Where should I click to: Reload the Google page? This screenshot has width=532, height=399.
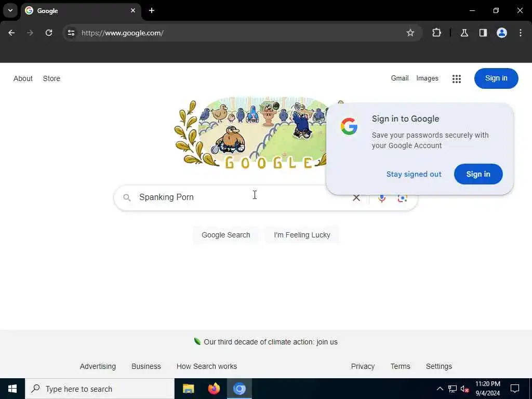(x=49, y=33)
